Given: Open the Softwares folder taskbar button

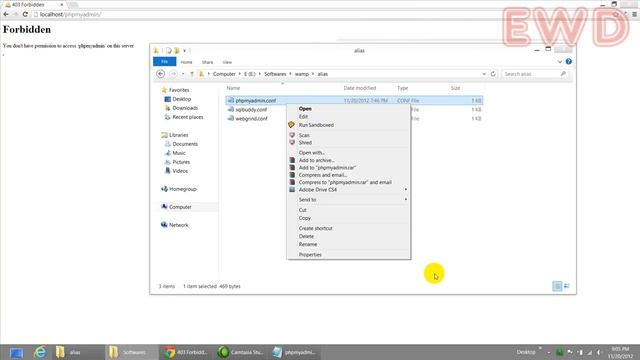Looking at the screenshot, I should tap(132, 352).
